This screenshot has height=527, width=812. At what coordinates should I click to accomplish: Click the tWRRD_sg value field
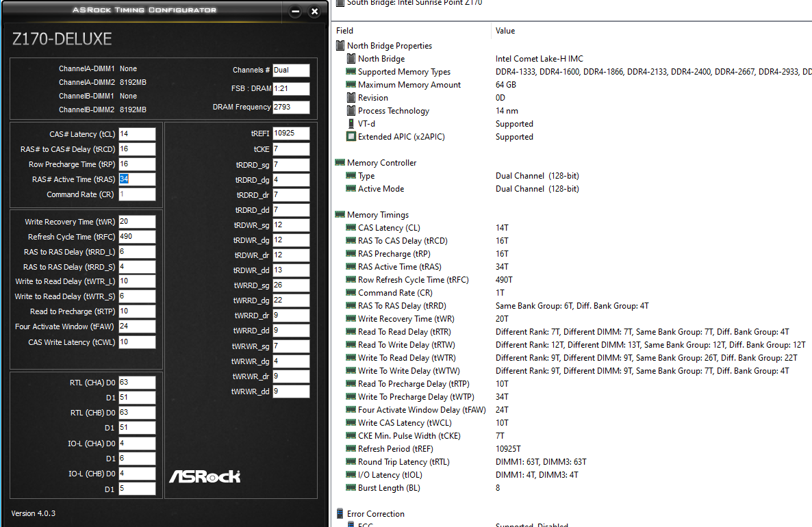tap(291, 285)
